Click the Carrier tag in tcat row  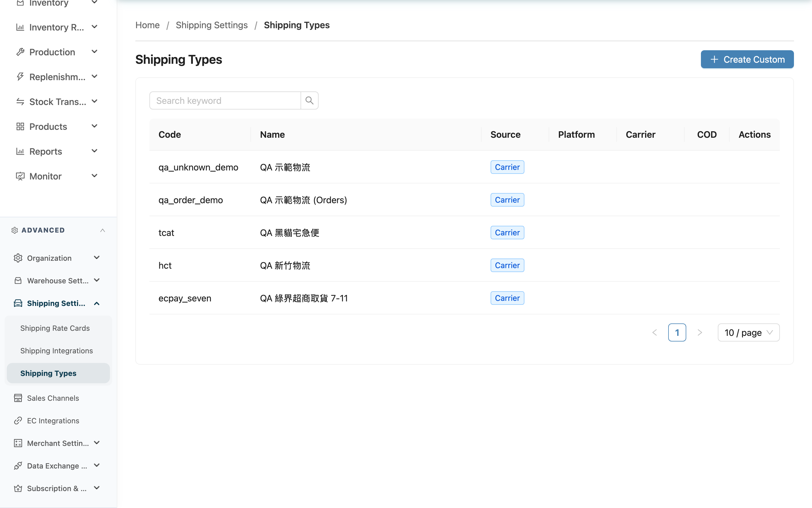pyautogui.click(x=507, y=233)
